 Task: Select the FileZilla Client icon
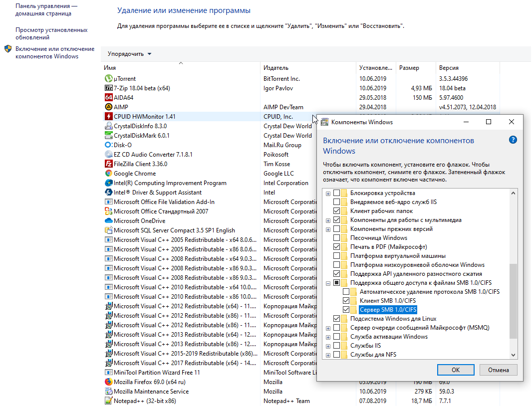click(109, 164)
